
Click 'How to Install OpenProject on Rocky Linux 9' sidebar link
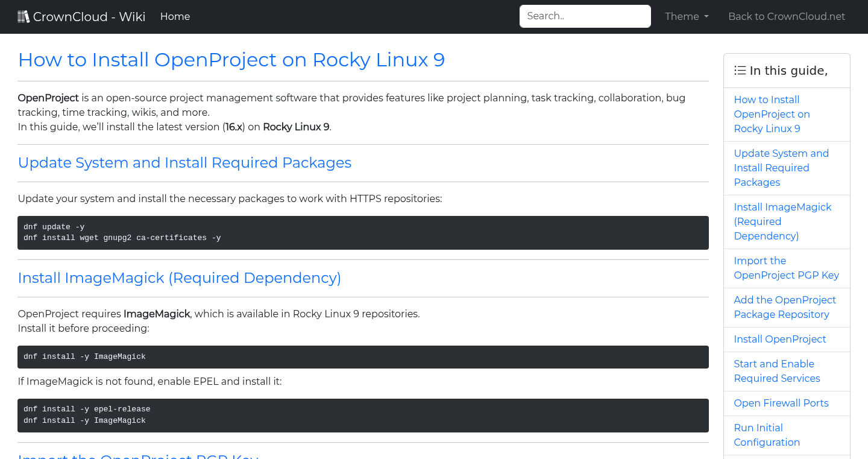click(x=772, y=114)
